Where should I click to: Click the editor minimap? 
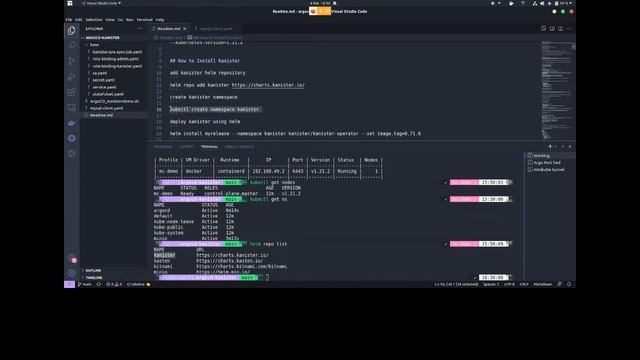tap(556, 90)
